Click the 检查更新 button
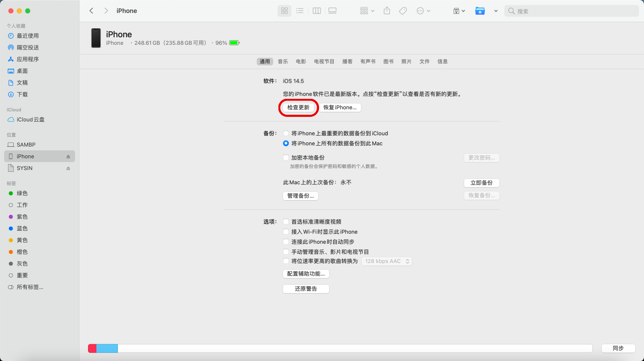Image resolution: width=644 pixels, height=361 pixels. click(x=299, y=108)
